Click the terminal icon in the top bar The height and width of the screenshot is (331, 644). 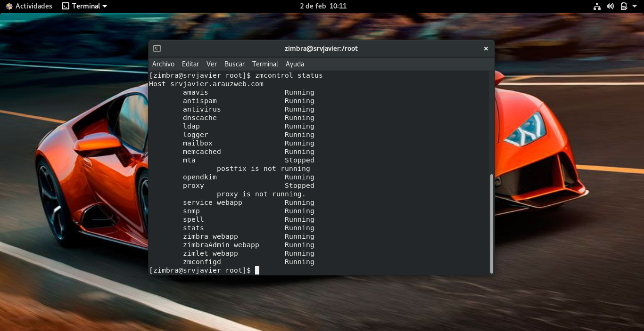66,6
